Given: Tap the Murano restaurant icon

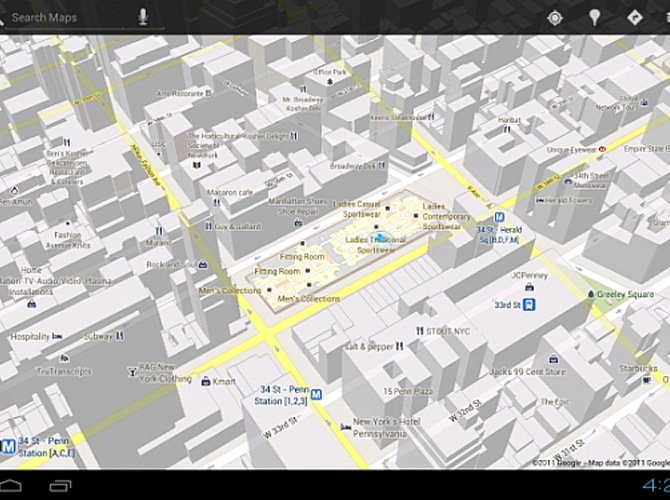Looking at the screenshot, I should 159,231.
